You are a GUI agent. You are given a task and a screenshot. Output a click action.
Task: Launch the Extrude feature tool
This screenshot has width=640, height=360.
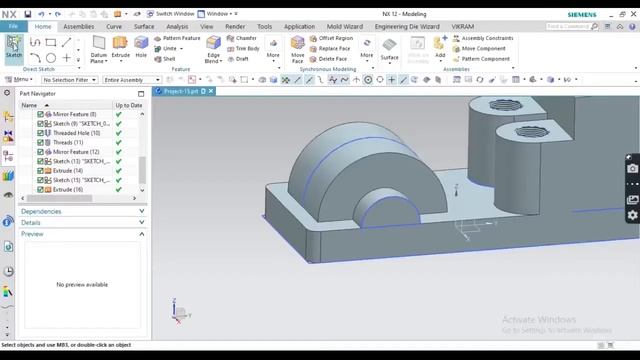[x=120, y=49]
